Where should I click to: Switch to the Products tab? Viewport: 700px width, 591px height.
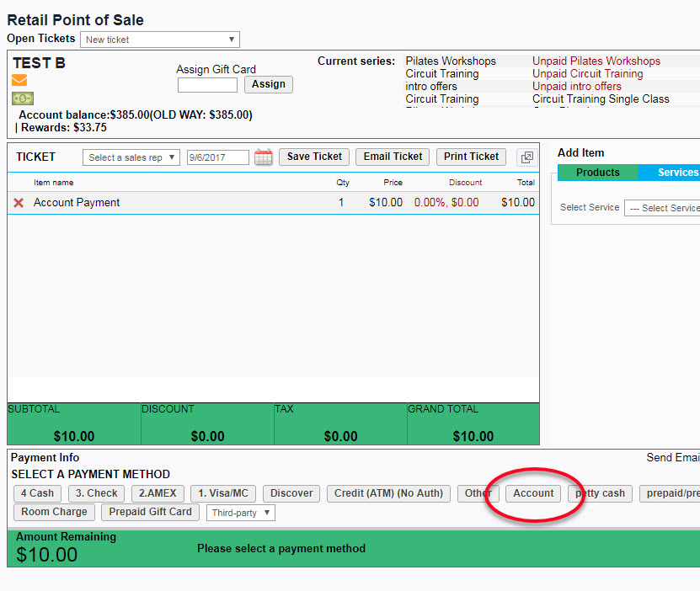pyautogui.click(x=597, y=172)
